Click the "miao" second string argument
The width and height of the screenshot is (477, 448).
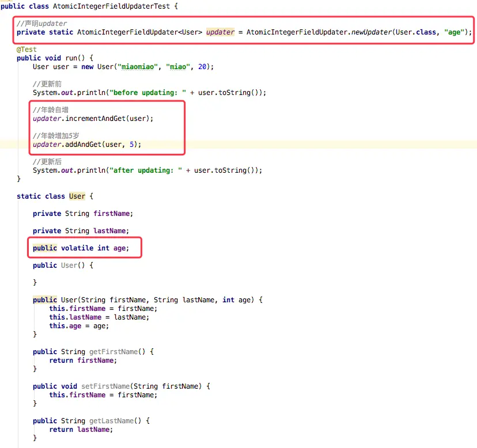(178, 67)
